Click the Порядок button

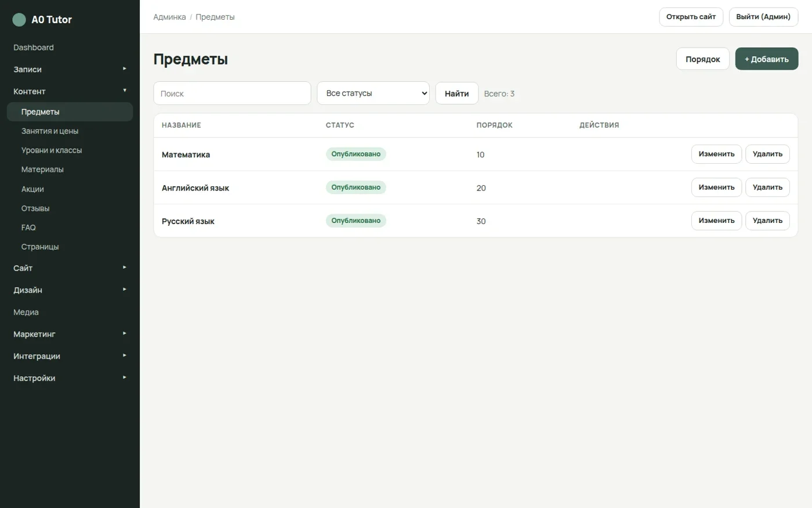tap(702, 59)
